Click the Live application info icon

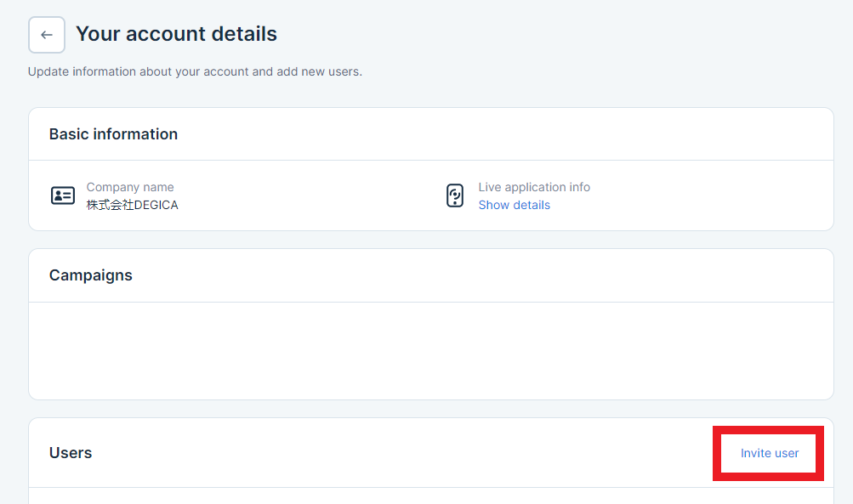tap(455, 195)
